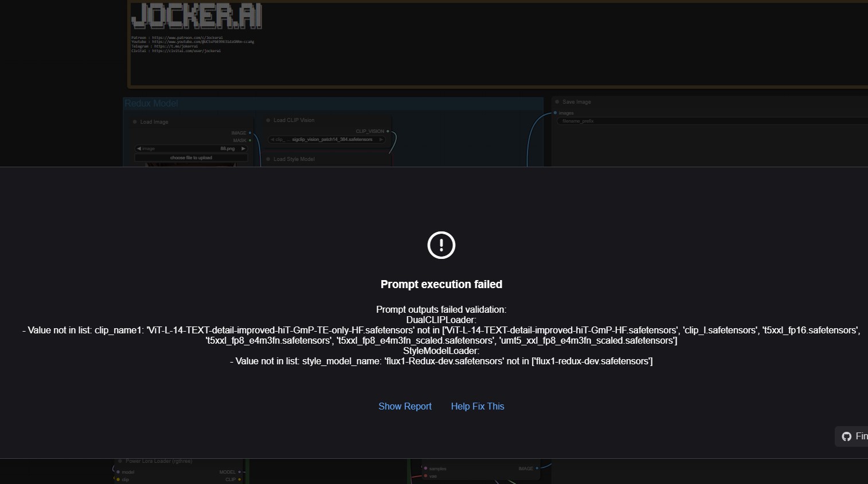Click the 'choose file to upload' button

click(191, 158)
